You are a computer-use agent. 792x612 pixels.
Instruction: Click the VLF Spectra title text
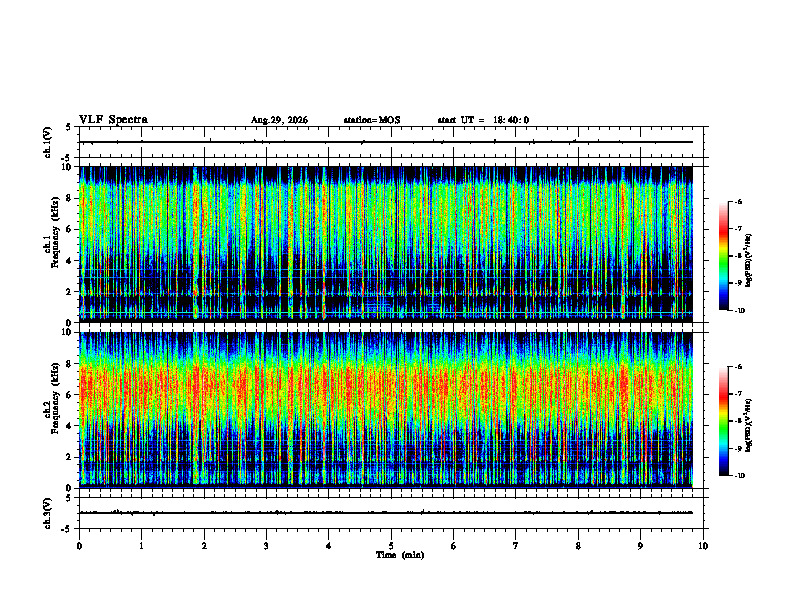[113, 120]
